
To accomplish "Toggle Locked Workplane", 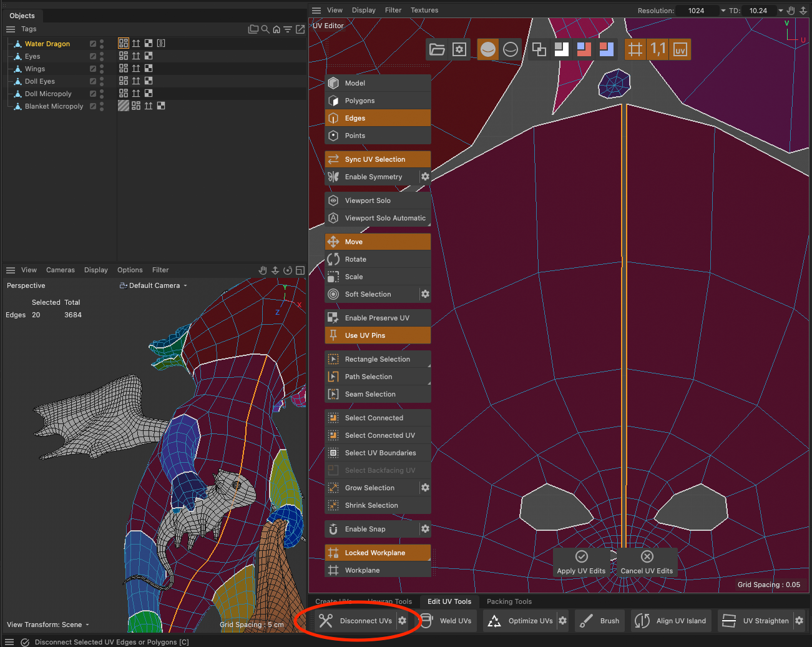I will [x=378, y=553].
